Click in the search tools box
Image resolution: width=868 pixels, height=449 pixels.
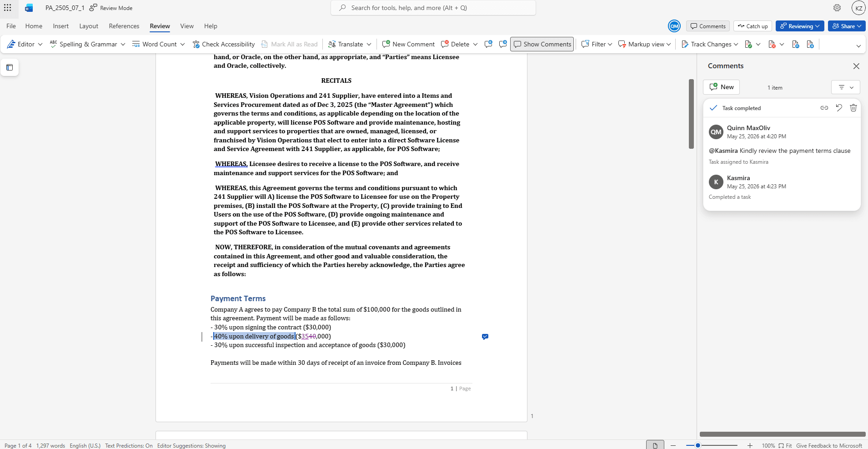[x=433, y=8]
